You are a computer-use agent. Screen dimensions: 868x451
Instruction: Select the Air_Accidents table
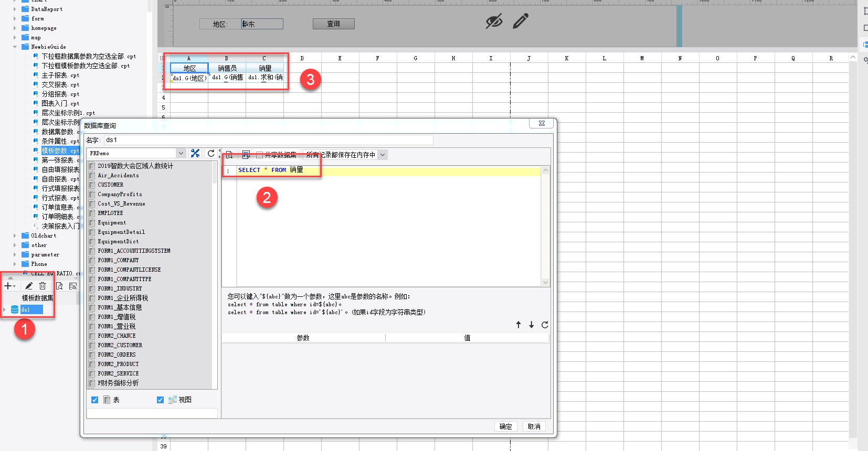point(118,175)
